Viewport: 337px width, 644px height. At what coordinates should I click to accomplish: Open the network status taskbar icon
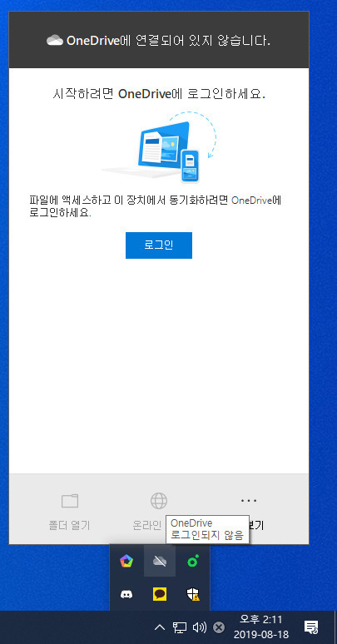(x=180, y=627)
